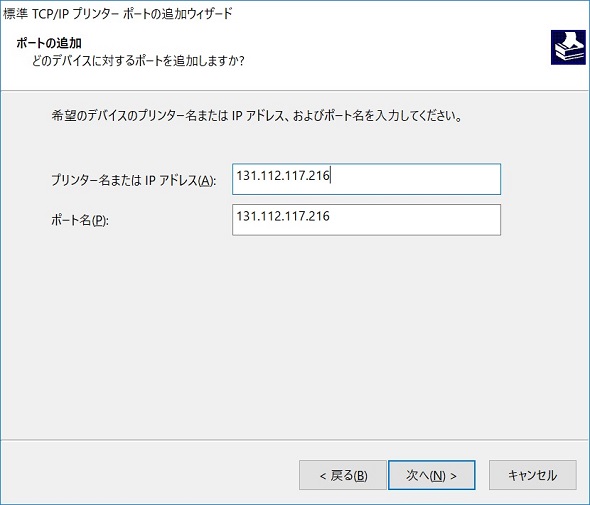Focus the プリンター名または IP アドレス input field
Screen dimensions: 590x505
point(366,179)
